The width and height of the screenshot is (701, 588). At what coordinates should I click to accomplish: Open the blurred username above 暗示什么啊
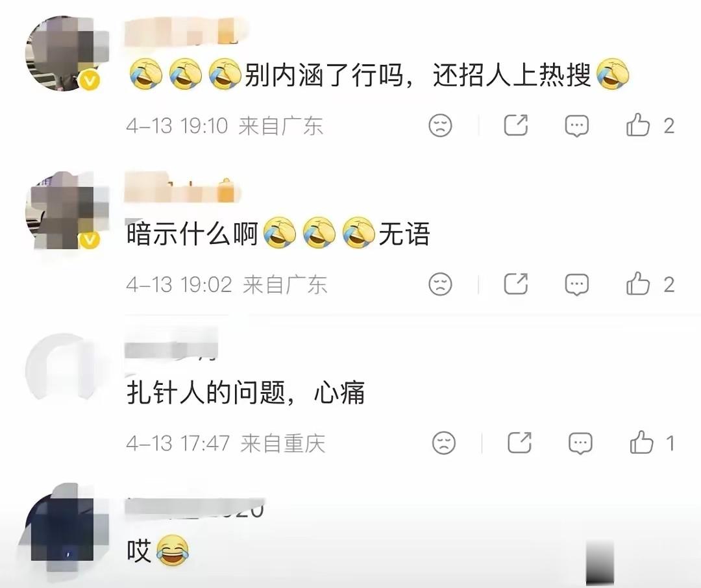183,188
